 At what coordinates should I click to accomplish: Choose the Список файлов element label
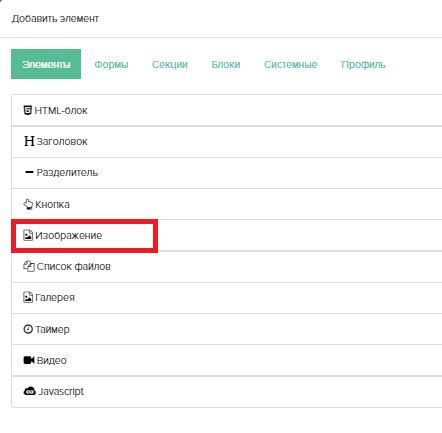point(74,266)
